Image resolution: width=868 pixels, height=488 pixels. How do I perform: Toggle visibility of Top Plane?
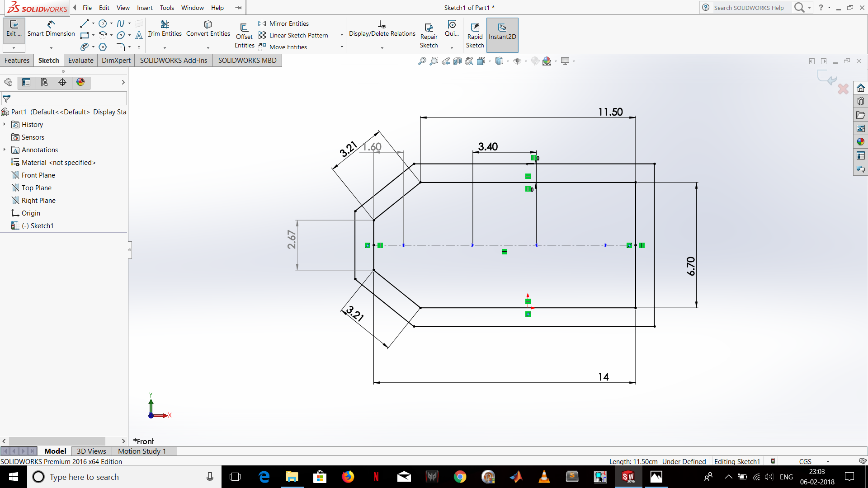pos(36,188)
